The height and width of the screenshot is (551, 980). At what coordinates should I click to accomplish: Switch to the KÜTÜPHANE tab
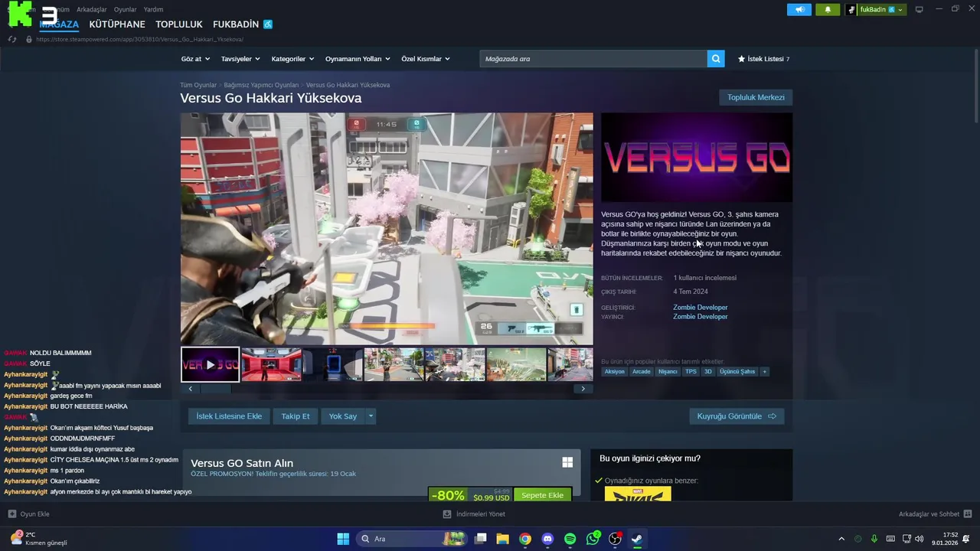(117, 24)
